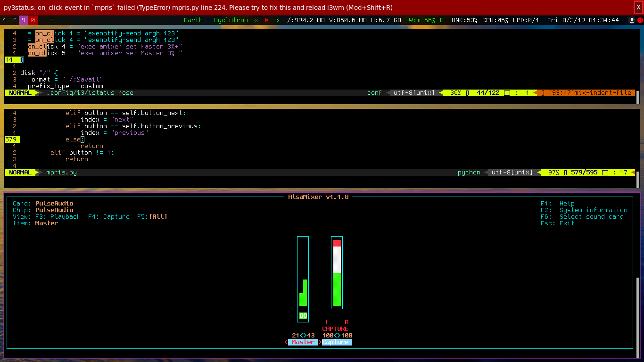Click the red play button in statusbar
Viewport: 644px width, 362px height.
[267, 20]
